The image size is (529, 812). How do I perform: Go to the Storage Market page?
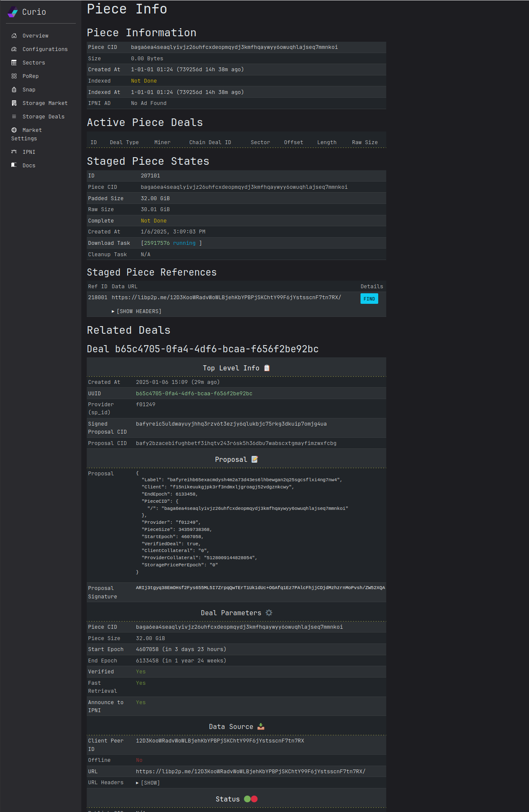tap(45, 103)
